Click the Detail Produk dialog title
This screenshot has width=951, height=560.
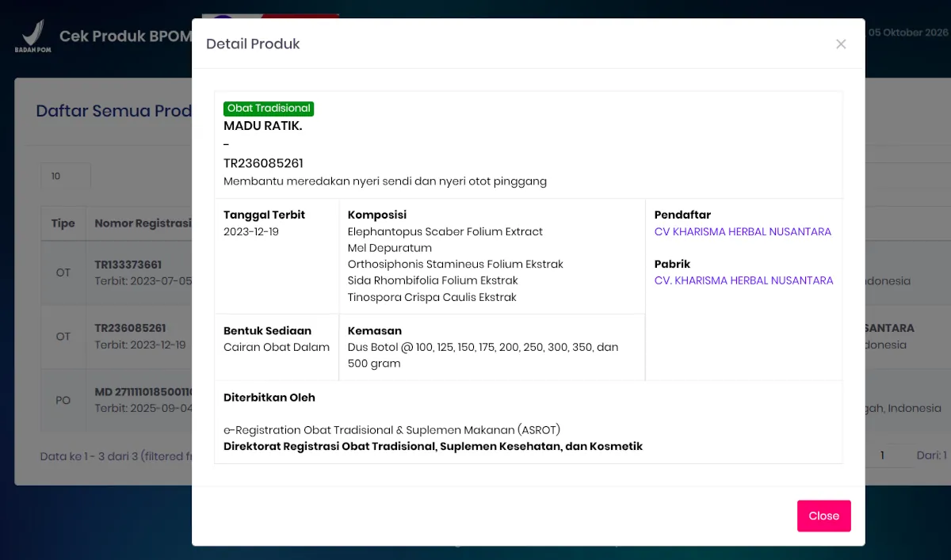[253, 44]
